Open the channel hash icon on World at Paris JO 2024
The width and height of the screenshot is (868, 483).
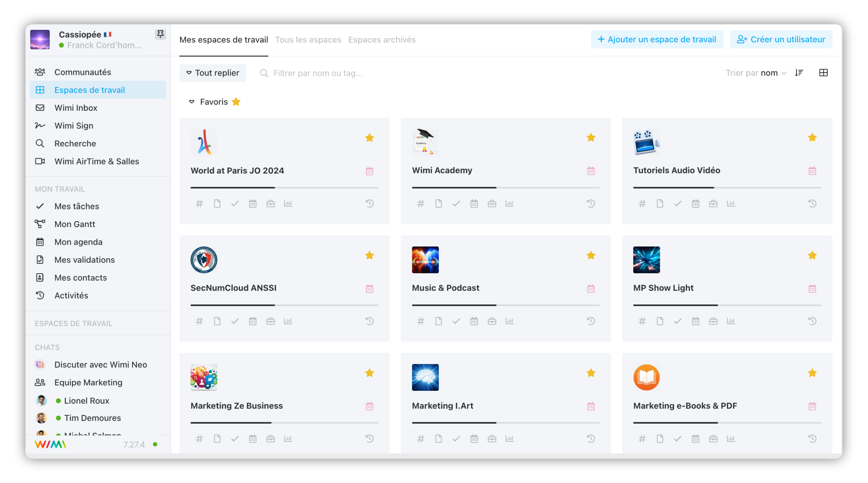click(199, 203)
